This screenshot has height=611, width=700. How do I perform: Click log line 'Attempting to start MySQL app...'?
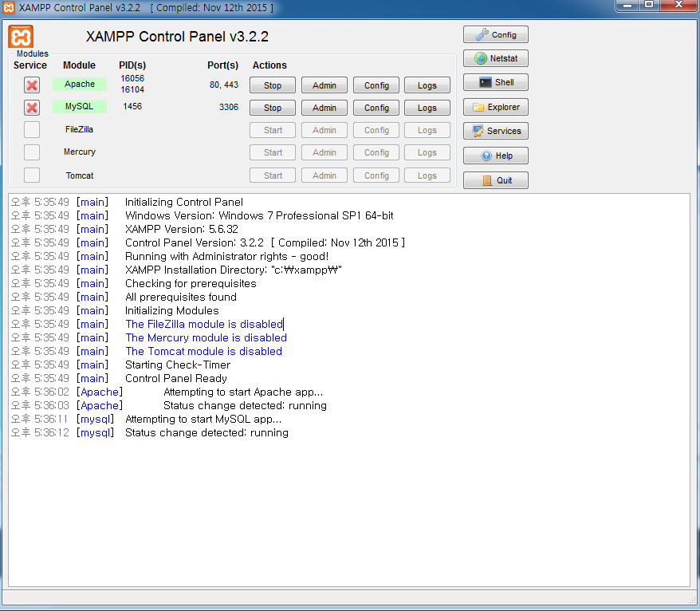pyautogui.click(x=203, y=420)
